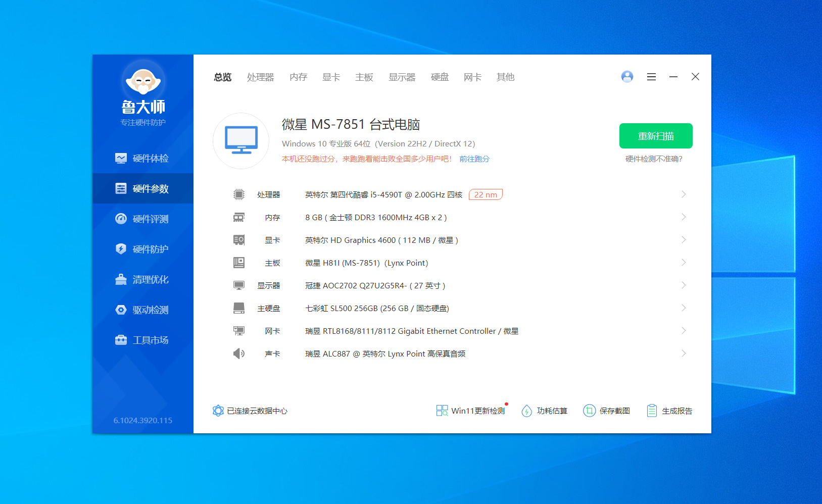Expand the 显示器 row chevron
The image size is (822, 504).
tap(684, 285)
